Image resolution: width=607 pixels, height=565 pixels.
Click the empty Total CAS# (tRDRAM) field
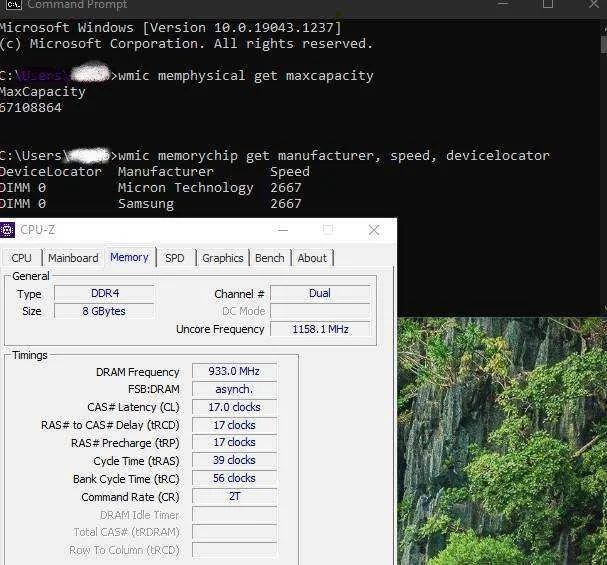point(235,532)
